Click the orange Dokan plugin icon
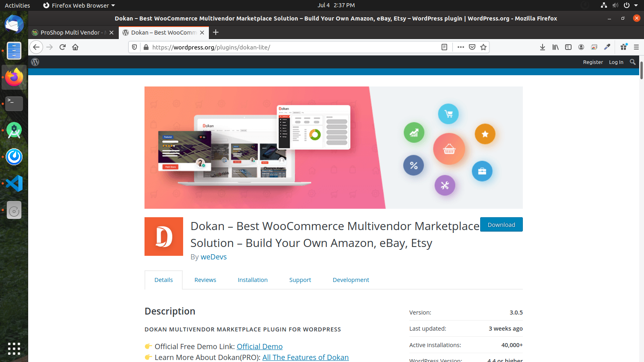The height and width of the screenshot is (362, 644). click(164, 237)
